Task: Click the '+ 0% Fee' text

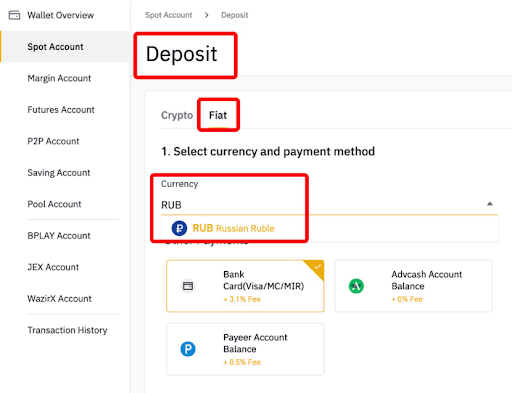Action: point(407,299)
